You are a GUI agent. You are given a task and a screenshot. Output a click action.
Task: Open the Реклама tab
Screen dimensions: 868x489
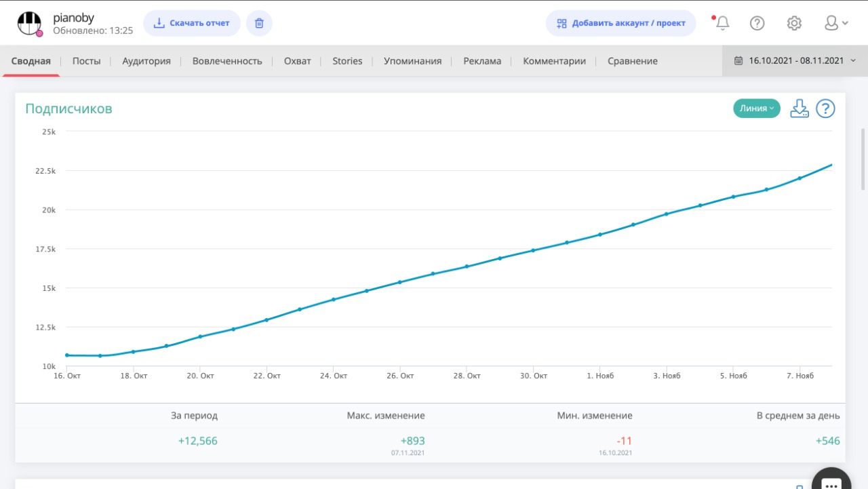(482, 61)
